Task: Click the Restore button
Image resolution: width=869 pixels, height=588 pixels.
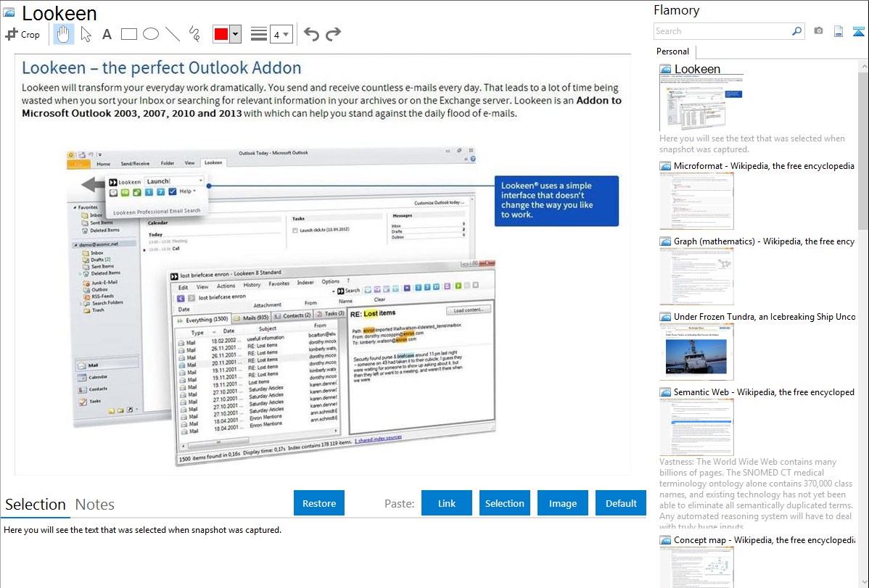Action: [319, 503]
